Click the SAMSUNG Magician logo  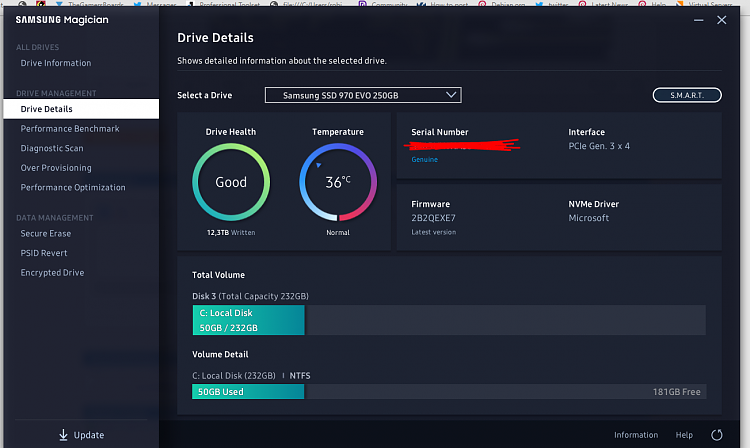(62, 20)
